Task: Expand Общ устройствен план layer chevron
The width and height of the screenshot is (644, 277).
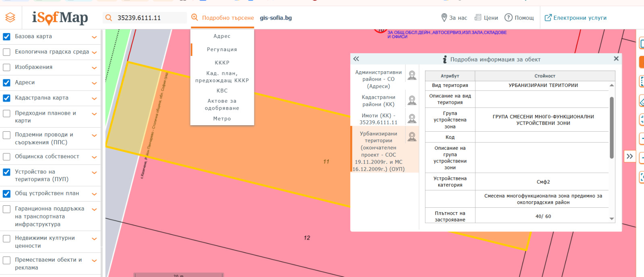Action: point(94,194)
